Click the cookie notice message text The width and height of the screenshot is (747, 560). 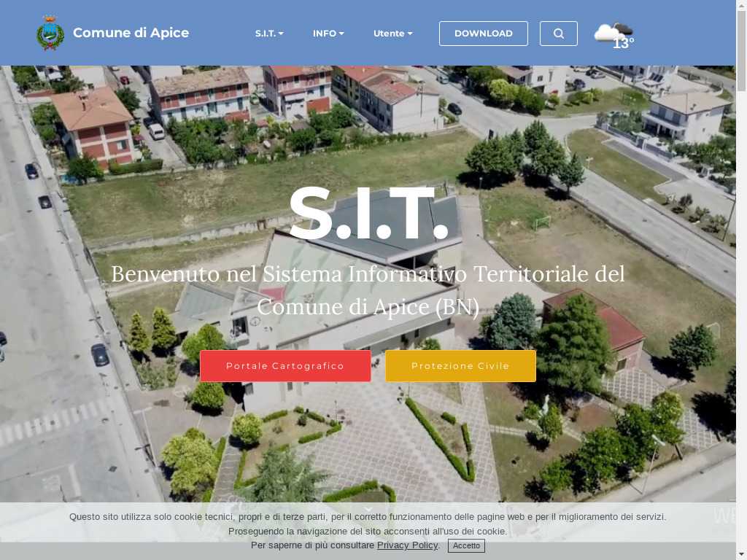click(x=368, y=517)
